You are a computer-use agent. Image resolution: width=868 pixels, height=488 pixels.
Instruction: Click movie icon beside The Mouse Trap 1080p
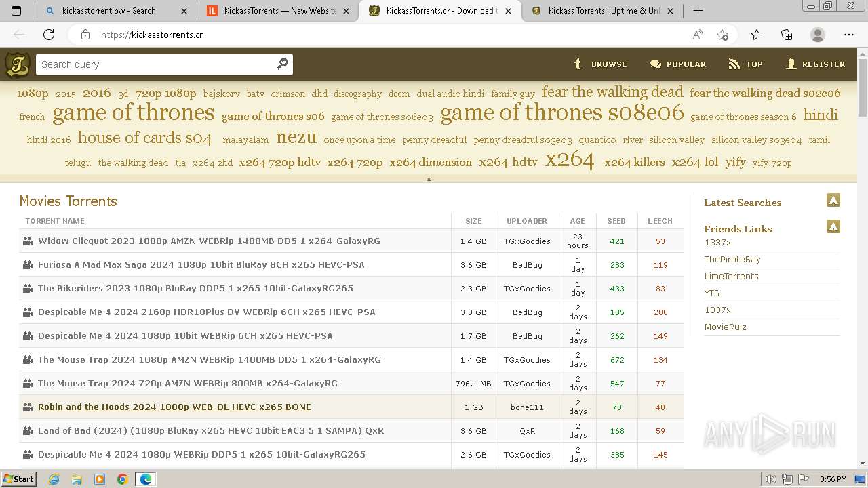tap(28, 359)
